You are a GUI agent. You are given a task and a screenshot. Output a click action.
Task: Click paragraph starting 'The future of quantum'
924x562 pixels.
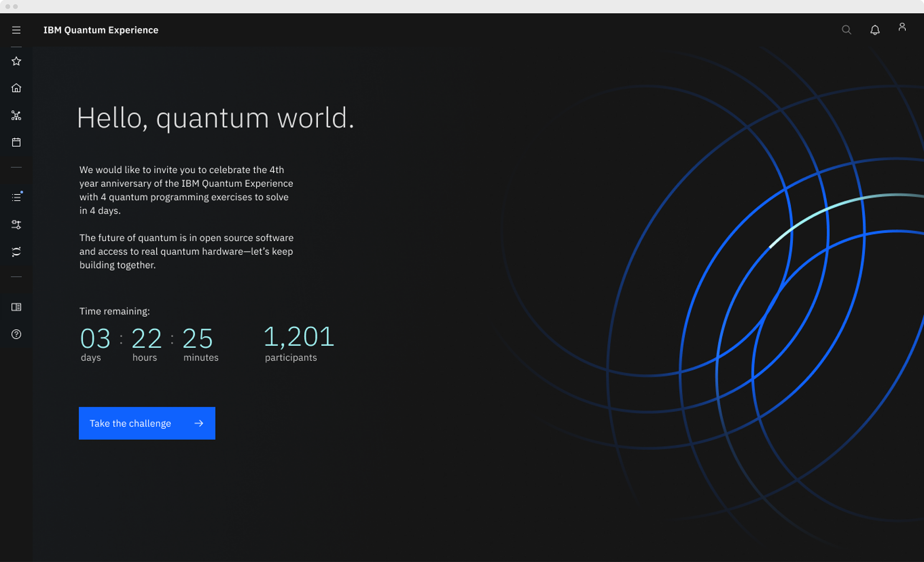pos(186,251)
